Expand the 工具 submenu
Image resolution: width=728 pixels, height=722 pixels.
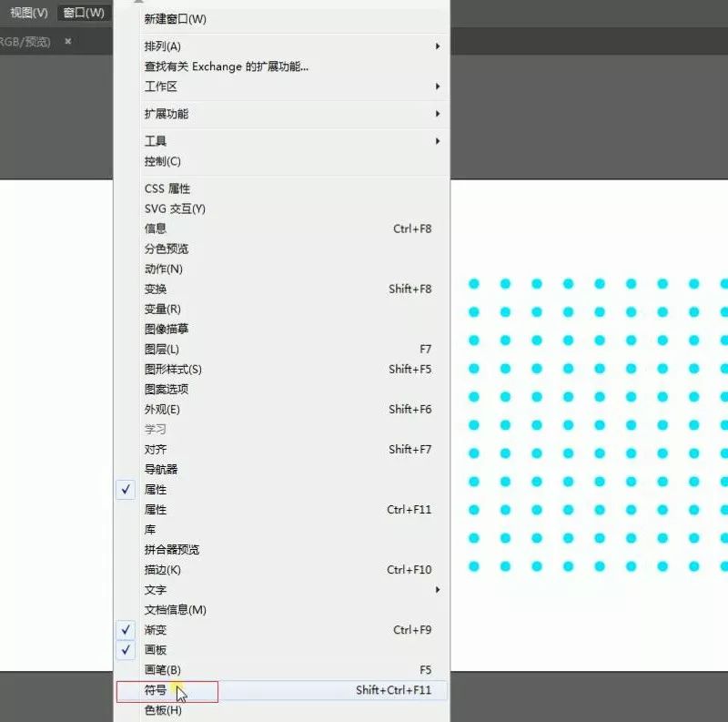tap(156, 141)
